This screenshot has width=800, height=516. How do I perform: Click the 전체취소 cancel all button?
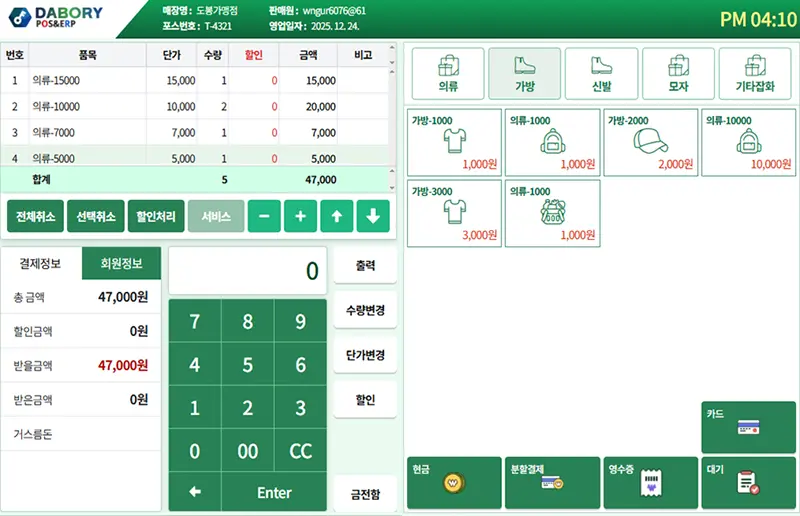point(36,216)
